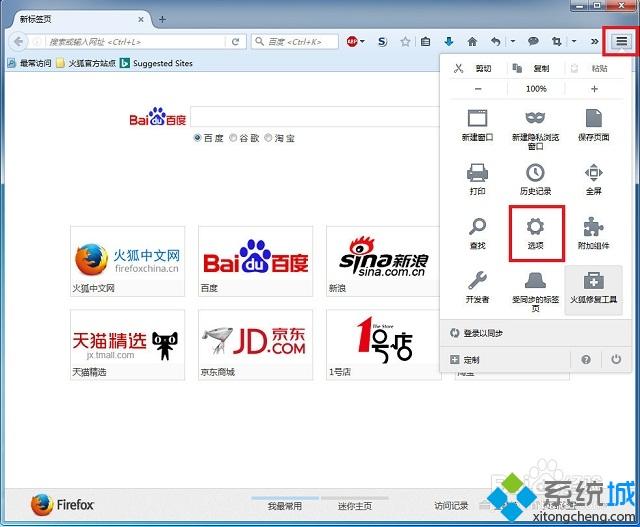
Task: Select 谷歌 search radio button
Action: pos(233,138)
